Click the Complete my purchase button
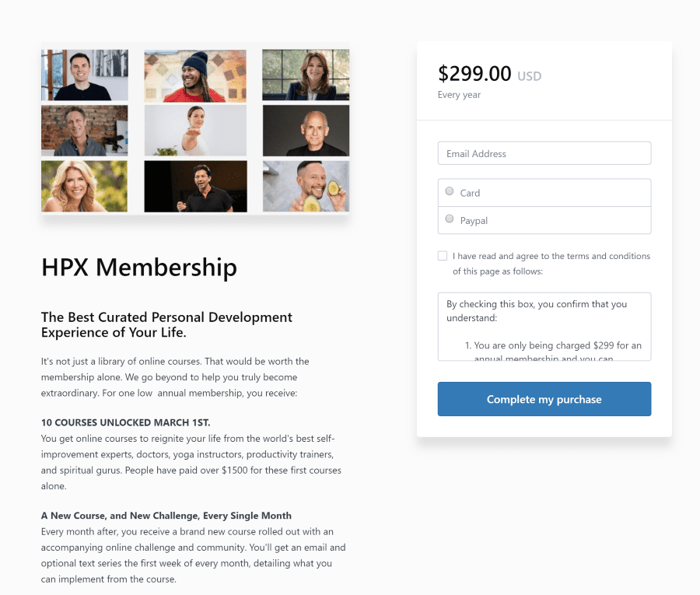The image size is (700, 595). pyautogui.click(x=544, y=399)
